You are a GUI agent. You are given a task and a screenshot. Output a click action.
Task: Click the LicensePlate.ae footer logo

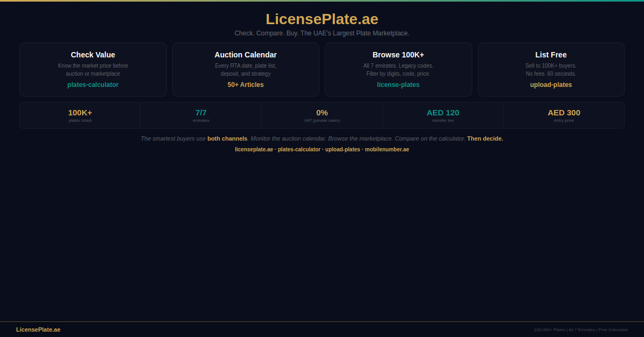coord(38,329)
